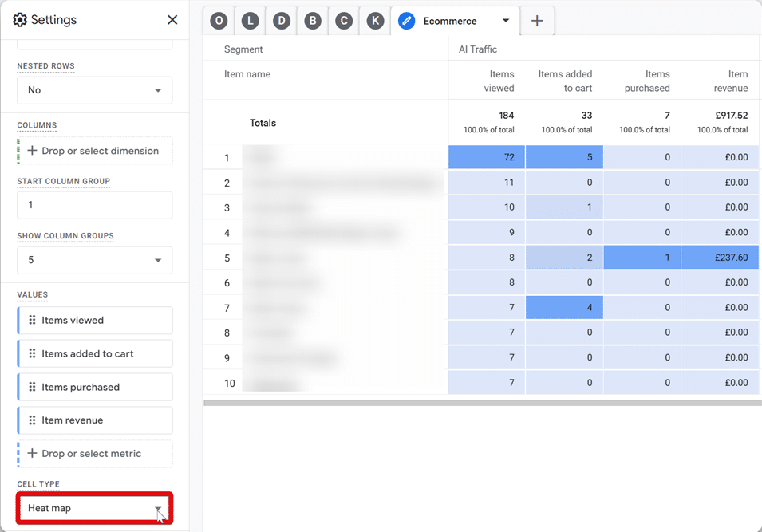Click the Totals row label

pyautogui.click(x=263, y=123)
